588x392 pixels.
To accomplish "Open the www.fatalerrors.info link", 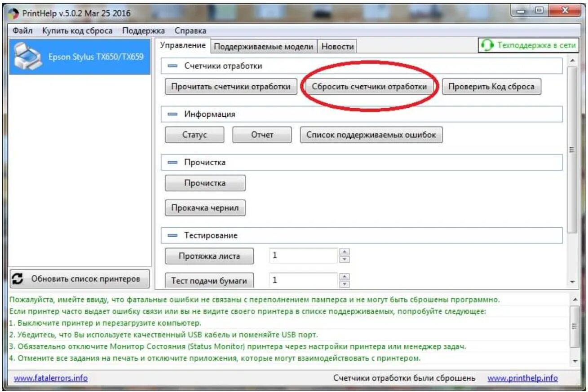I will pos(51,378).
